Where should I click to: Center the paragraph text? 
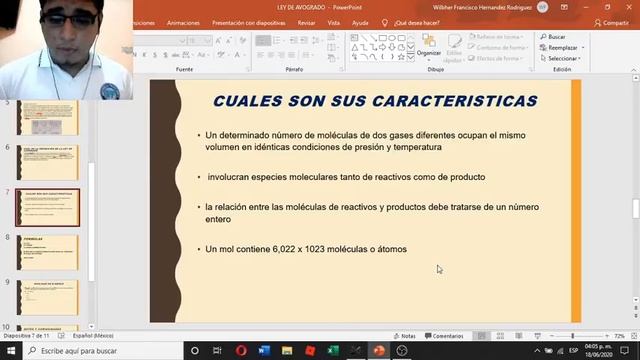271,55
